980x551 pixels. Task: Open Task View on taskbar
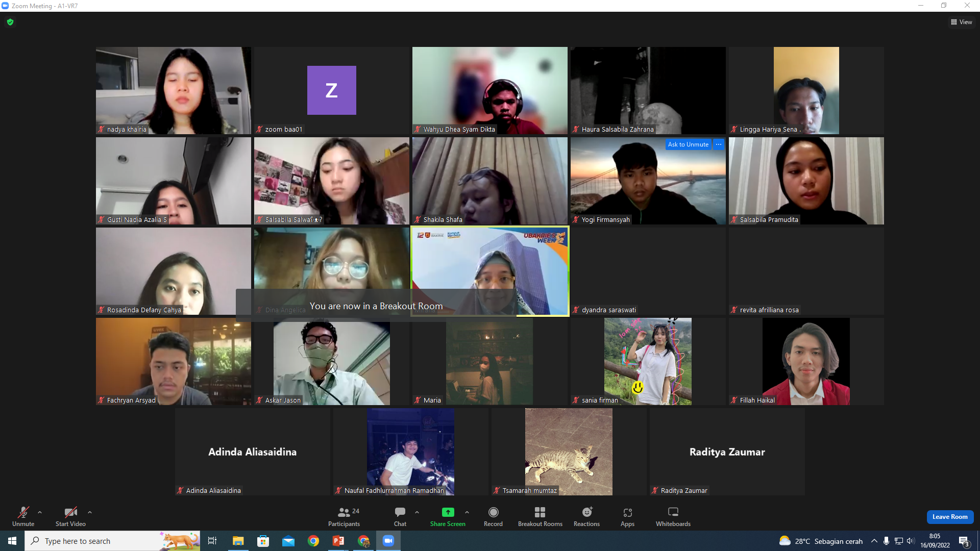(x=212, y=541)
